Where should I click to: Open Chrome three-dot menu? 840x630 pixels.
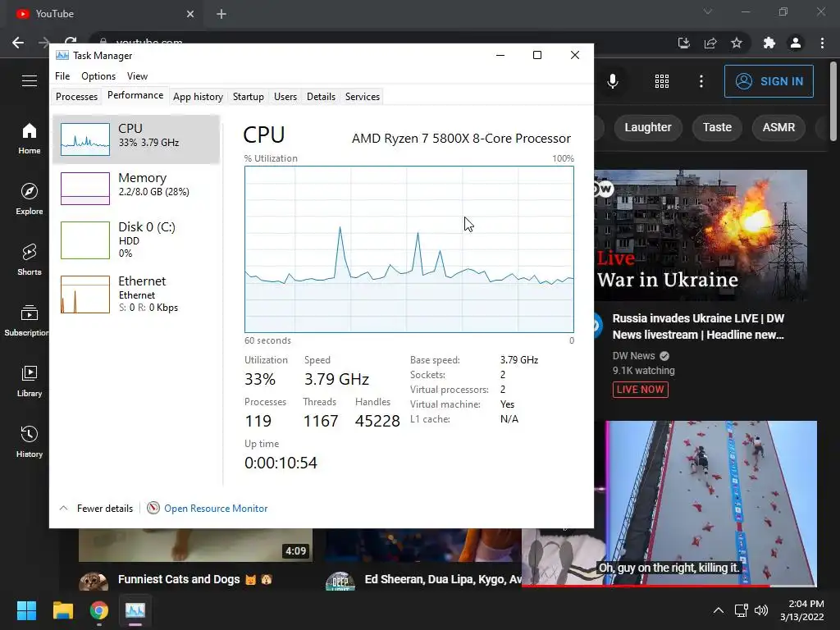[x=822, y=43]
